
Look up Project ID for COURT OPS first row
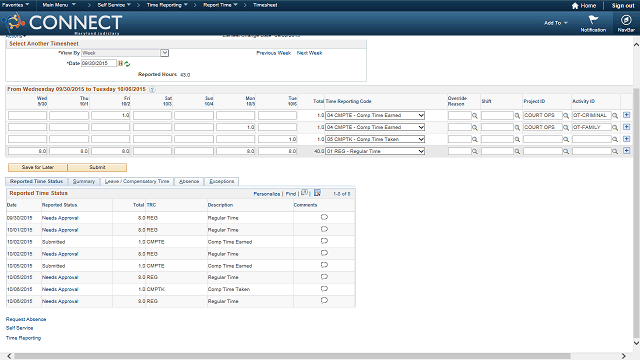click(566, 116)
